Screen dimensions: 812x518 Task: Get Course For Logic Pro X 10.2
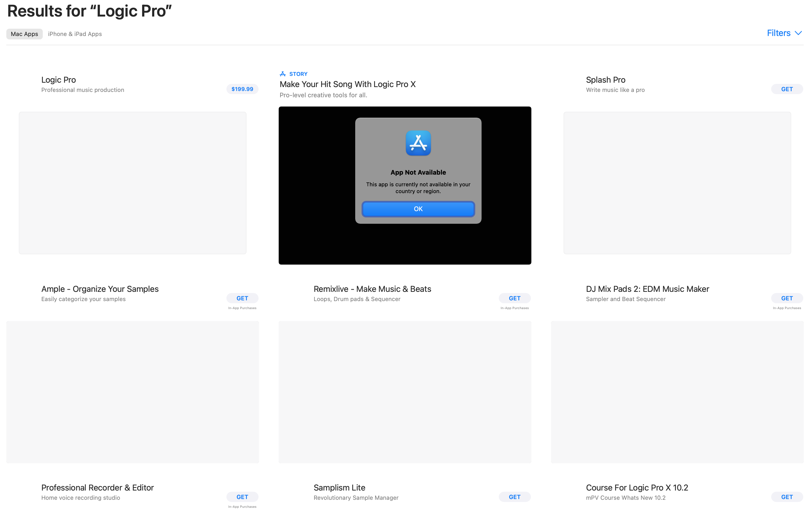point(786,497)
